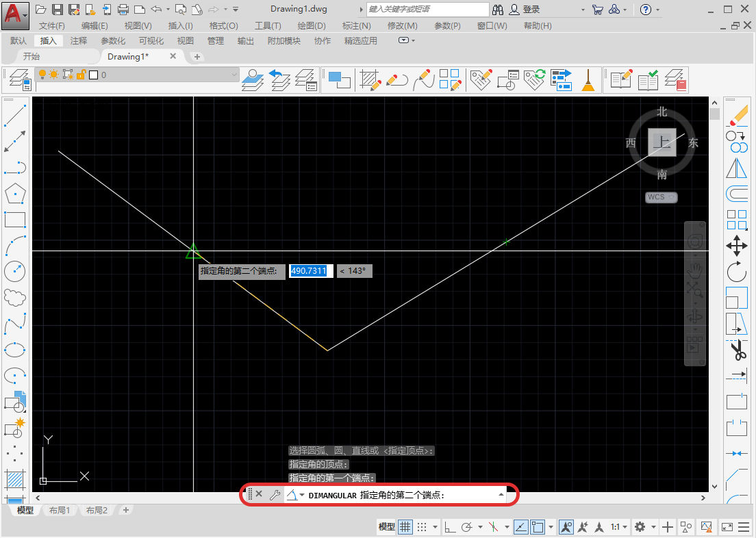This screenshot has width=756, height=538.
Task: Open the Help question mark dropdown arrow
Action: point(657,9)
